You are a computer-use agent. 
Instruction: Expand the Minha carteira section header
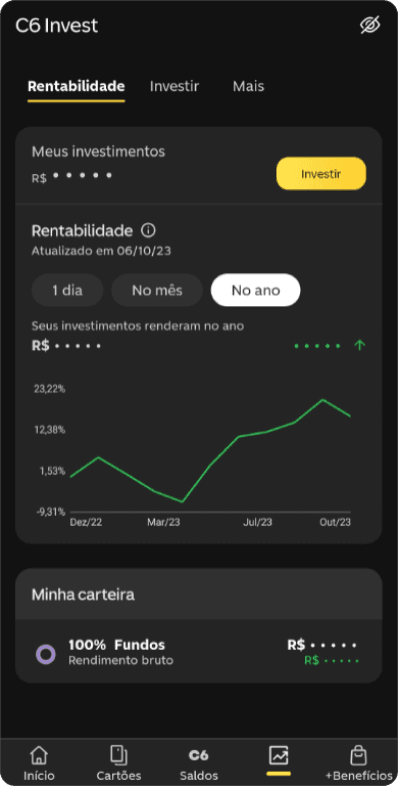pyautogui.click(x=198, y=595)
